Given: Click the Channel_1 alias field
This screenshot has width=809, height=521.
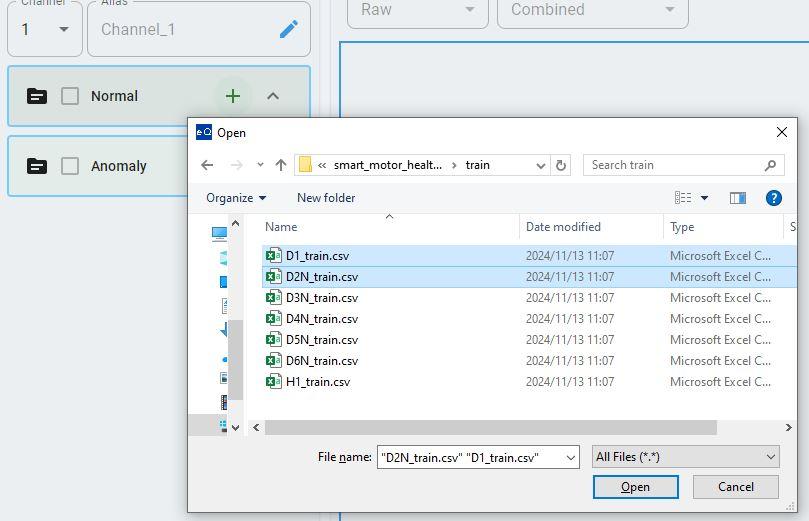Looking at the screenshot, I should pos(199,29).
